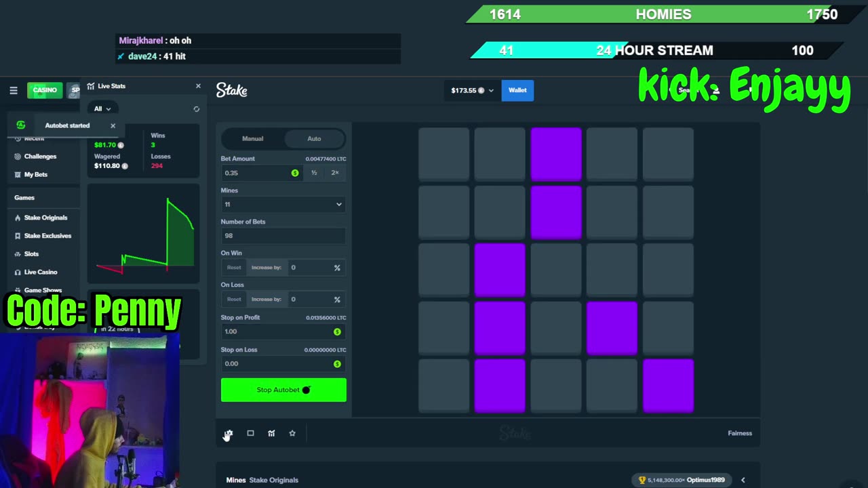Halve the bet with ½ button
The height and width of the screenshot is (488, 868).
(314, 173)
